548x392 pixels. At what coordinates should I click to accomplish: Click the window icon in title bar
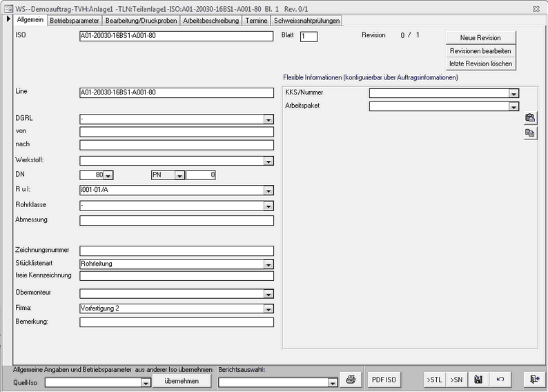tap(7, 8)
